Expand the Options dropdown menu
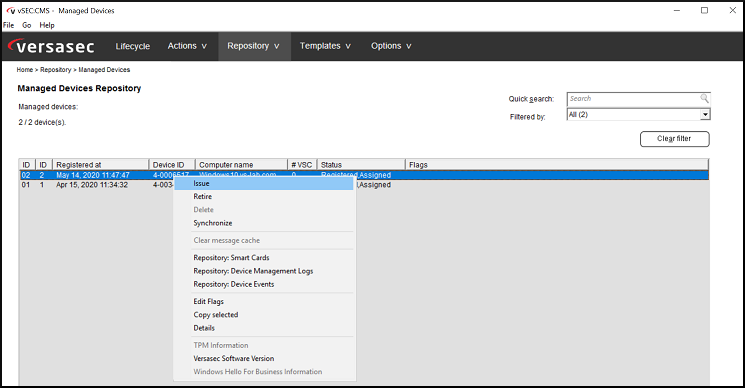 391,46
